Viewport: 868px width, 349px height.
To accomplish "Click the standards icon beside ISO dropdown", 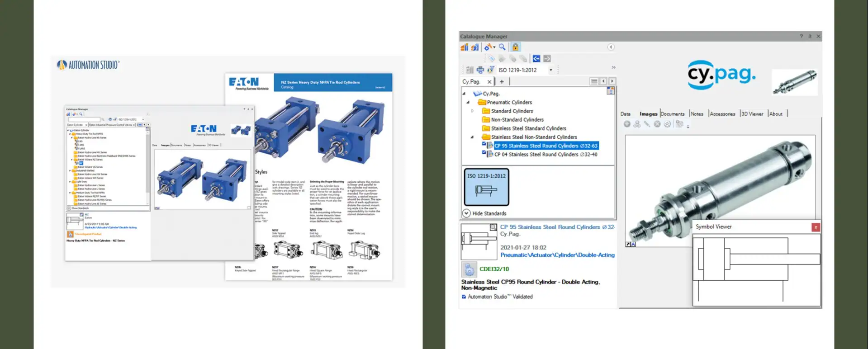I will coord(491,70).
